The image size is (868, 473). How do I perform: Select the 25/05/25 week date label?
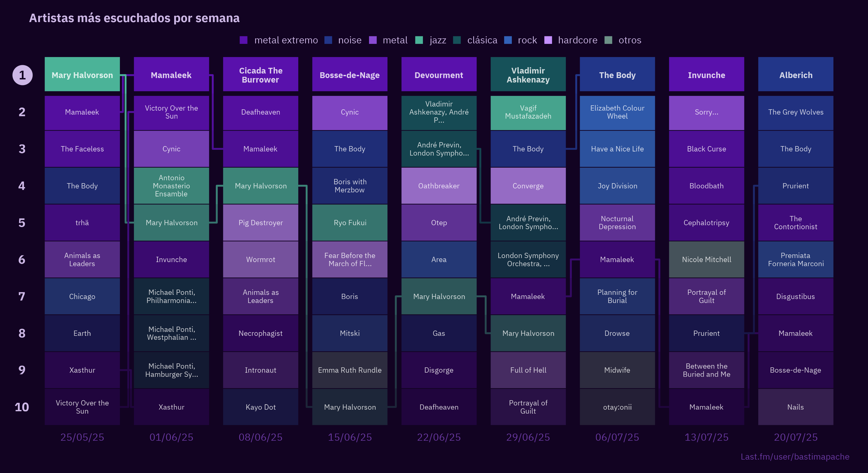pyautogui.click(x=82, y=437)
